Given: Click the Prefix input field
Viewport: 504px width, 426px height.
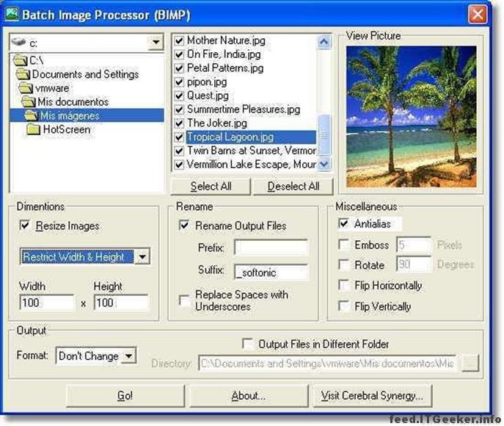Looking at the screenshot, I should pos(271,248).
